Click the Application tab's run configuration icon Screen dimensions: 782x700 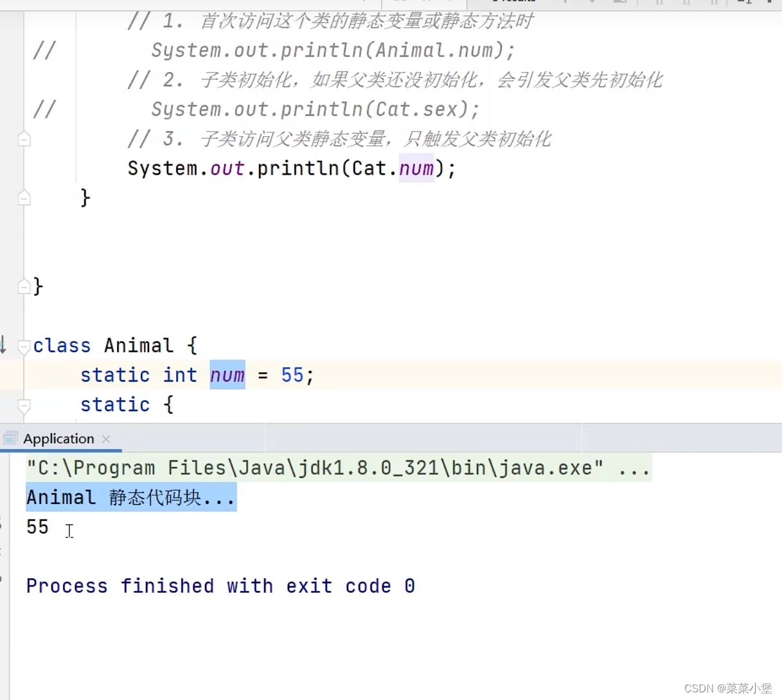pyautogui.click(x=10, y=439)
